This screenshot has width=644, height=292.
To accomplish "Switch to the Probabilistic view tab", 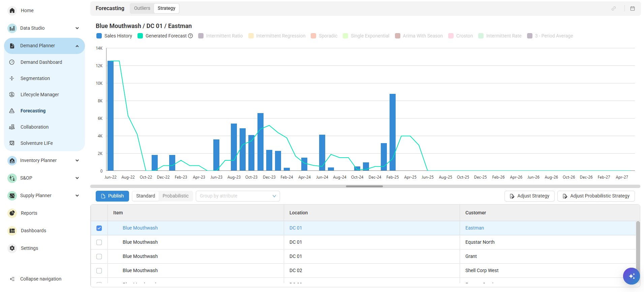I will [x=175, y=196].
